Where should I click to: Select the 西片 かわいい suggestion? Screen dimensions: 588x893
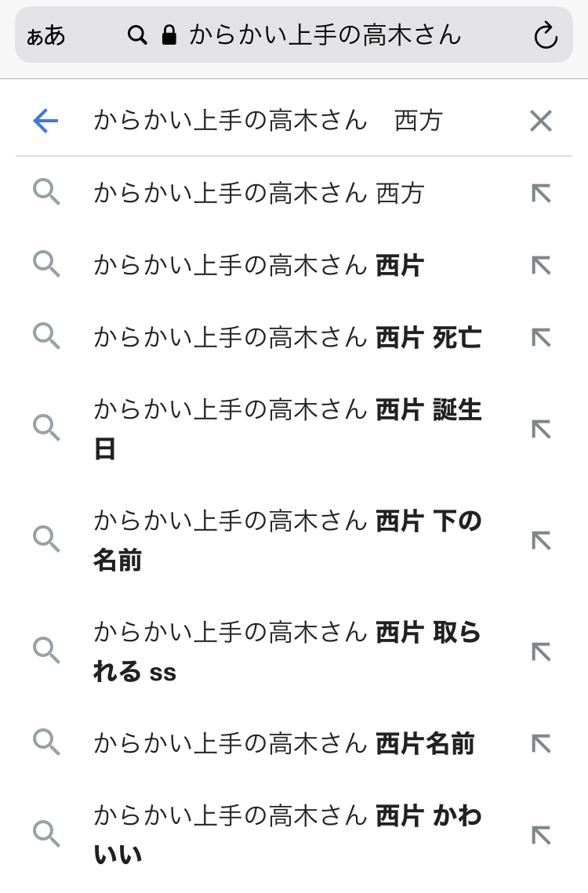[x=287, y=834]
